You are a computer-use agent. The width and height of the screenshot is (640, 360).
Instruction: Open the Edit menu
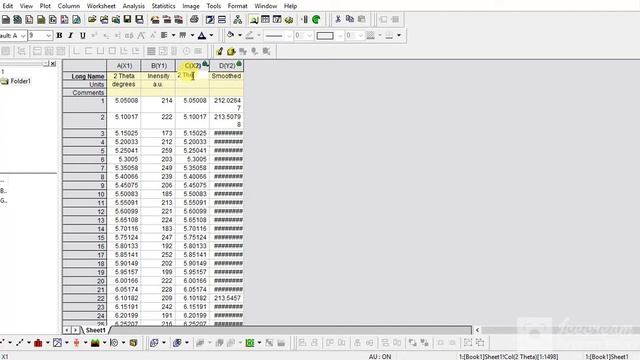(7, 6)
